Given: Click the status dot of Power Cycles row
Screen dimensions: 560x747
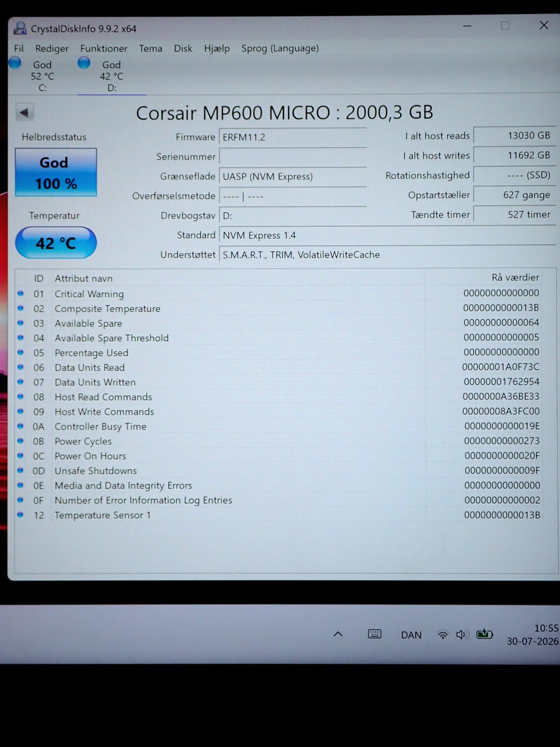Looking at the screenshot, I should pos(20,441).
